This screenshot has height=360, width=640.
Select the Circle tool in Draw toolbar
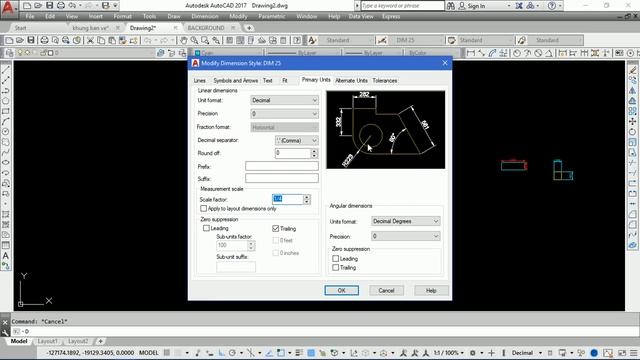6,131
